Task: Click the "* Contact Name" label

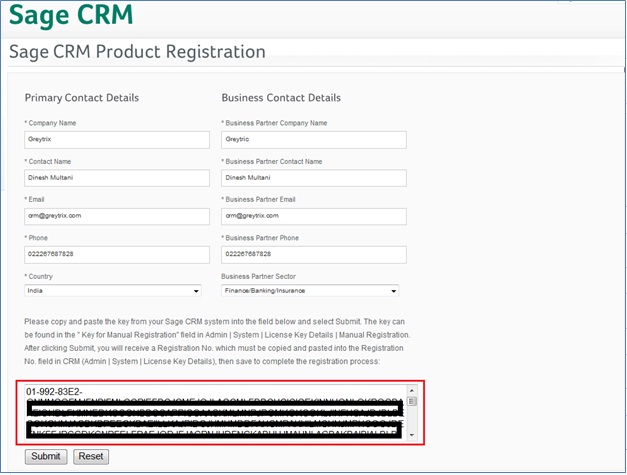Action: coord(48,162)
